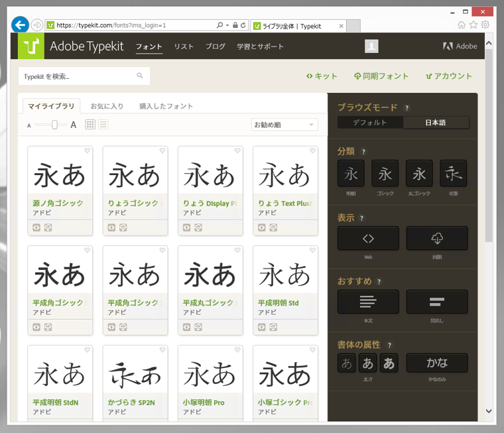Click the sample size slider handle
Screen dimensions: 504x433
[x=54, y=125]
